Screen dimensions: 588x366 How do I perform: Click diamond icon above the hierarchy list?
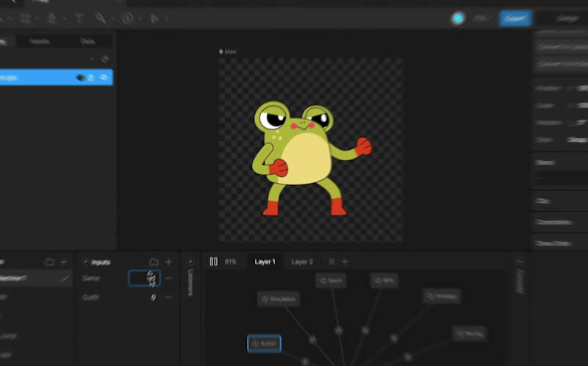[x=104, y=60]
